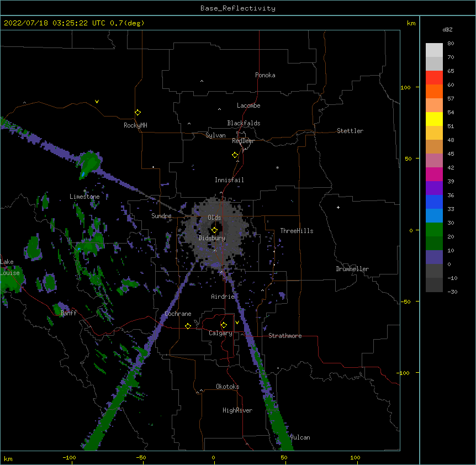This screenshot has width=476, height=465.
Task: Click the bright green swatch in the dBZ legend
Action: [x=434, y=230]
